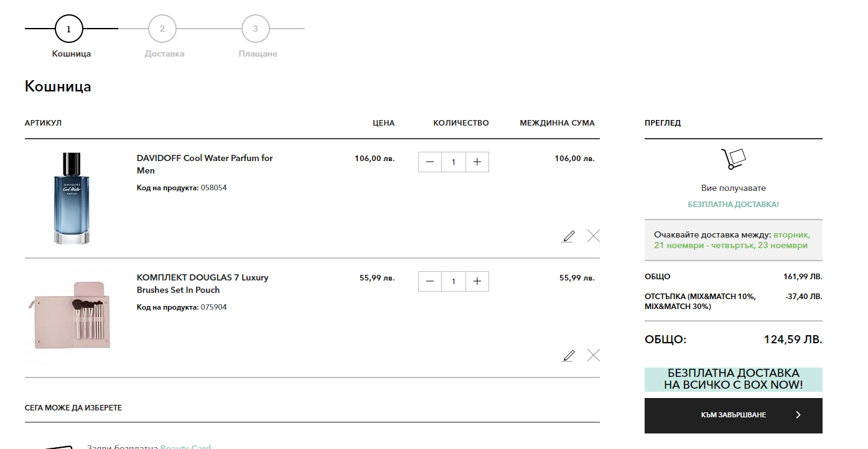This screenshot has width=868, height=449.
Task: Click the free delivery BOX NOW banner
Action: (733, 379)
